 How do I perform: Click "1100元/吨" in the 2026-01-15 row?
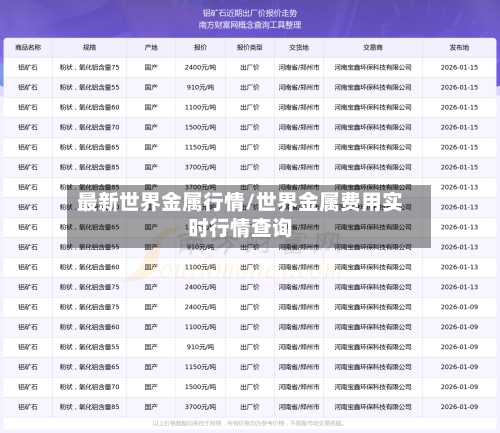pos(200,107)
